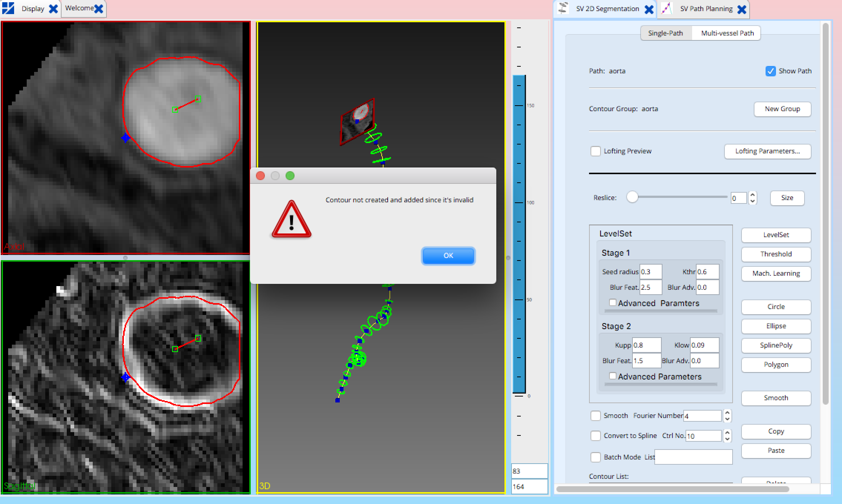Image resolution: width=842 pixels, height=504 pixels.
Task: Increment the Fourier Number stepper
Action: (727, 413)
